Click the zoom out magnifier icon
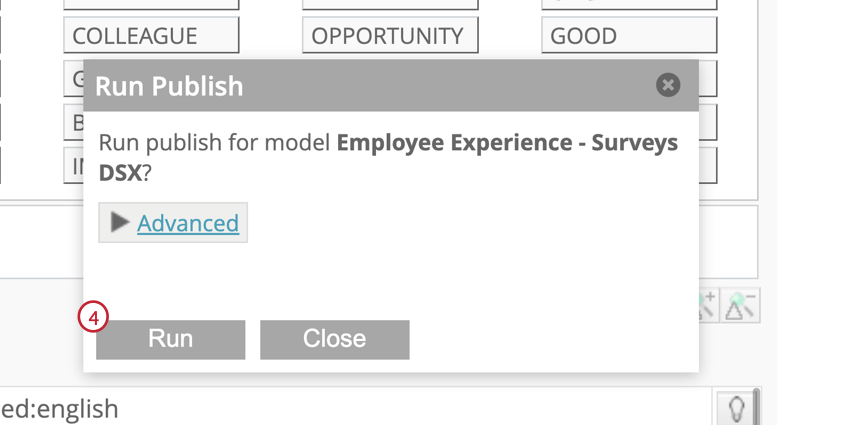 pyautogui.click(x=742, y=306)
